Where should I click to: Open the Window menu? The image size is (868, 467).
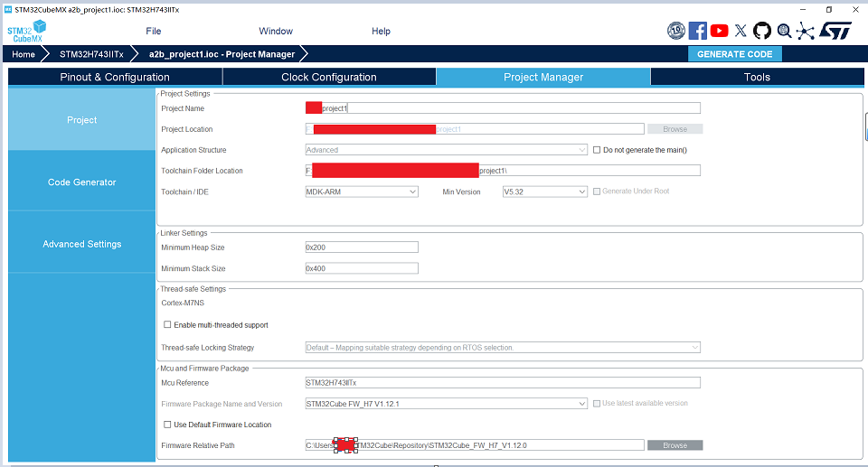(276, 31)
